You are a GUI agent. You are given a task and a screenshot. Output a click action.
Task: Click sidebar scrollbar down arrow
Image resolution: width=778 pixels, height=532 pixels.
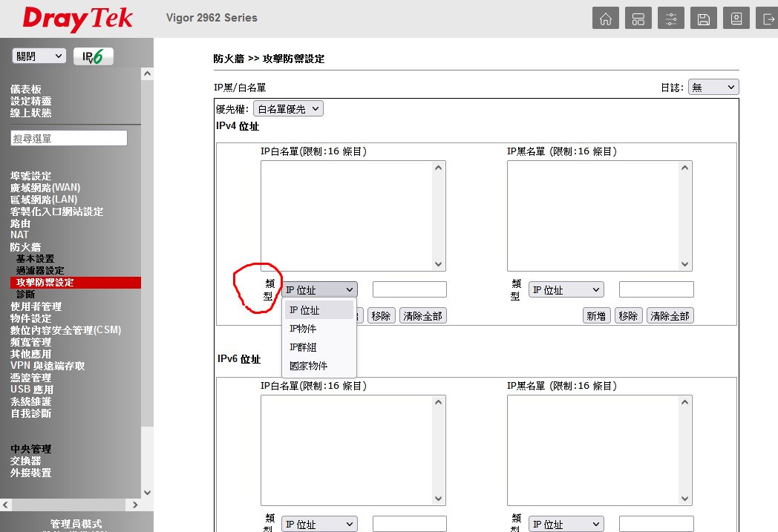tap(147, 492)
